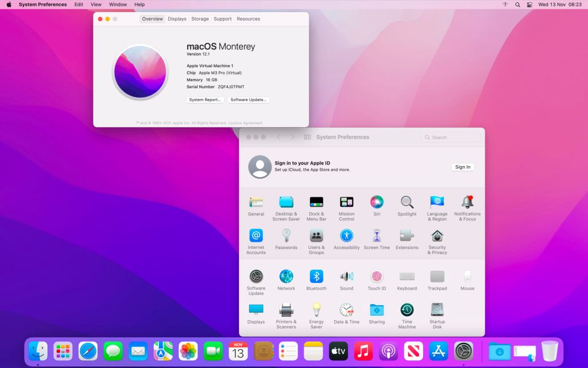Open Touch ID settings
This screenshot has width=588, height=368.
point(377,277)
